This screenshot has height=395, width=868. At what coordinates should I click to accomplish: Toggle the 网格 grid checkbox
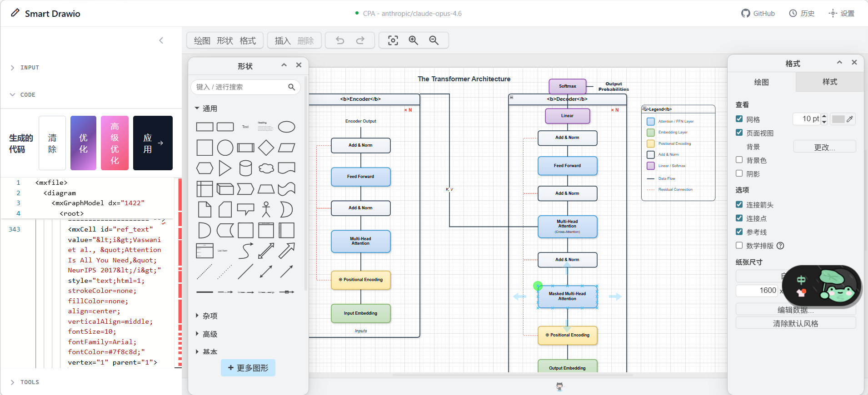tap(739, 119)
